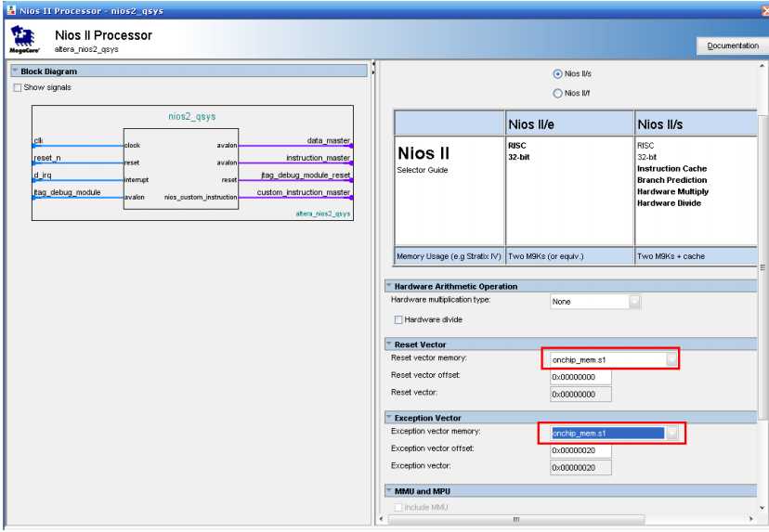Click the horizontal scrollbar left arrow
This screenshot has height=532, width=769.
(382, 519)
